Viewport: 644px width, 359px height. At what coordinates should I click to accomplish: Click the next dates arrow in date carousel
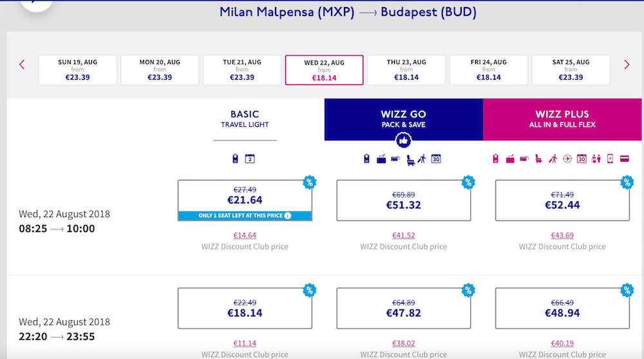[x=627, y=64]
